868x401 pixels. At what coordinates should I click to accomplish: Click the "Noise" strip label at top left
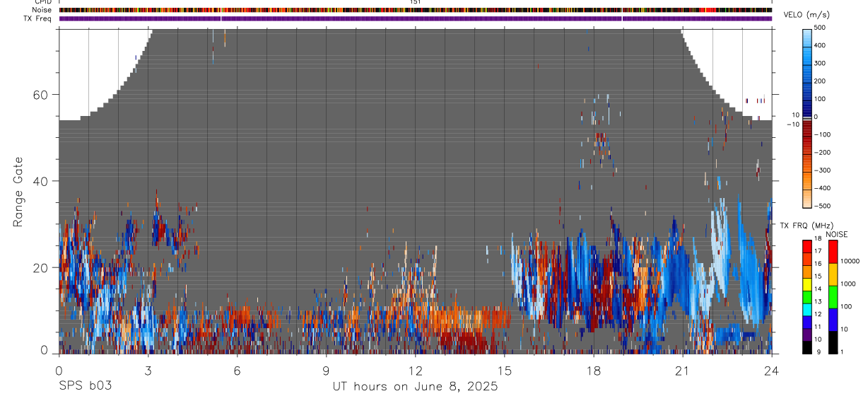tap(42, 10)
